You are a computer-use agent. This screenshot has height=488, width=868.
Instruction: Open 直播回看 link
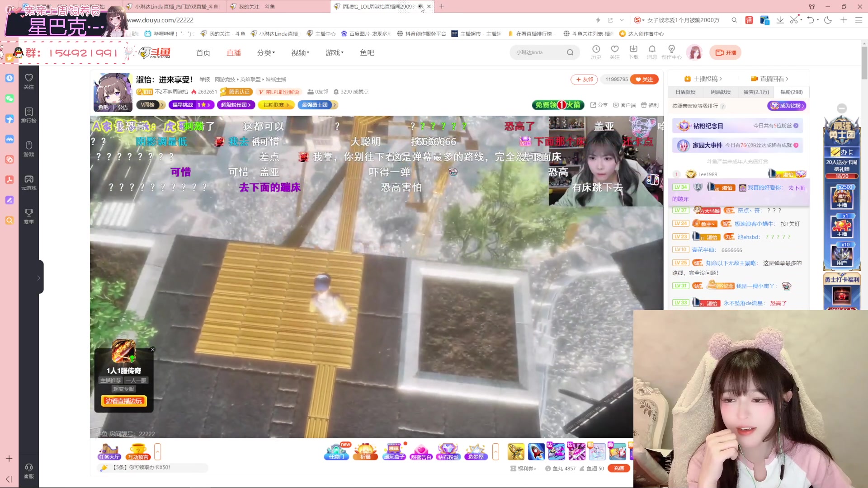point(769,79)
